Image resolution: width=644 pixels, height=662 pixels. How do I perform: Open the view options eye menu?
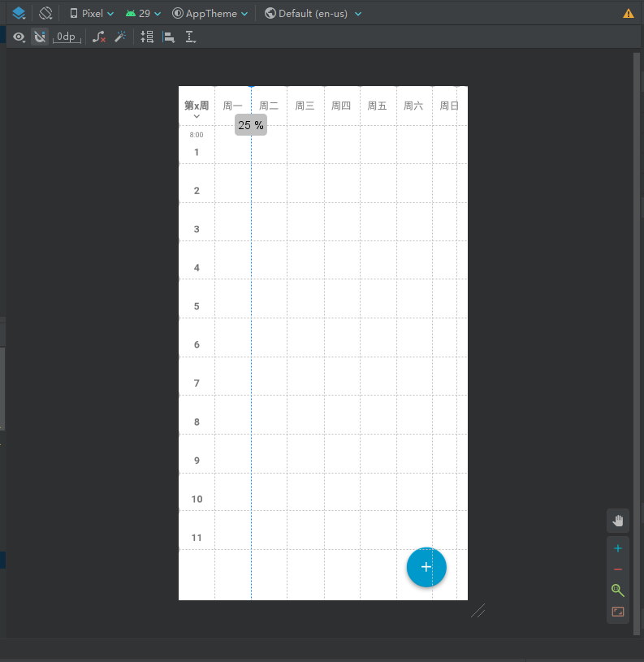point(19,37)
